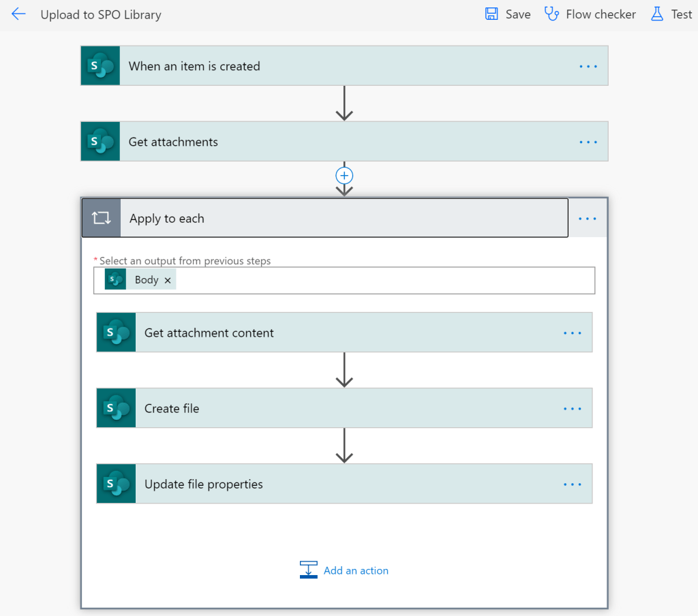Open the Flow checker stethoscope icon
This screenshot has height=616, width=698.
click(x=551, y=14)
